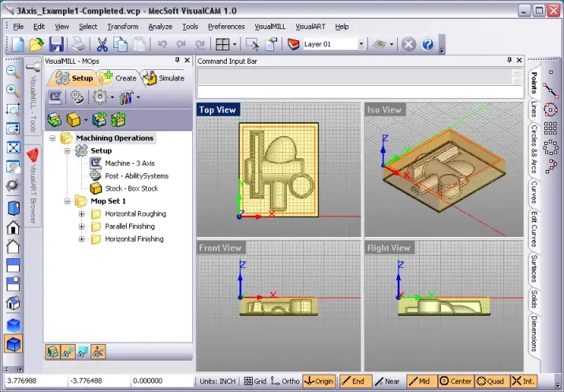Toggle the Quad snap
Screen dimensions: 564x392
click(492, 381)
